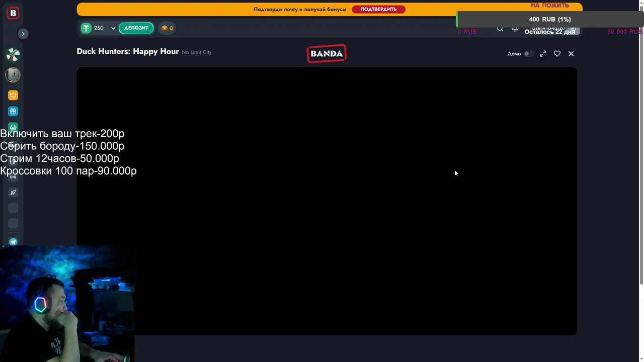This screenshot has width=644, height=362.
Task: Click the black game loading area
Action: click(x=327, y=201)
